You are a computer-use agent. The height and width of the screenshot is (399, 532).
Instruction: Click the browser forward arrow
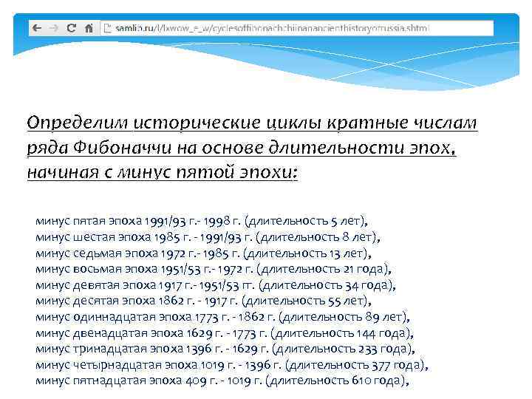[54, 28]
